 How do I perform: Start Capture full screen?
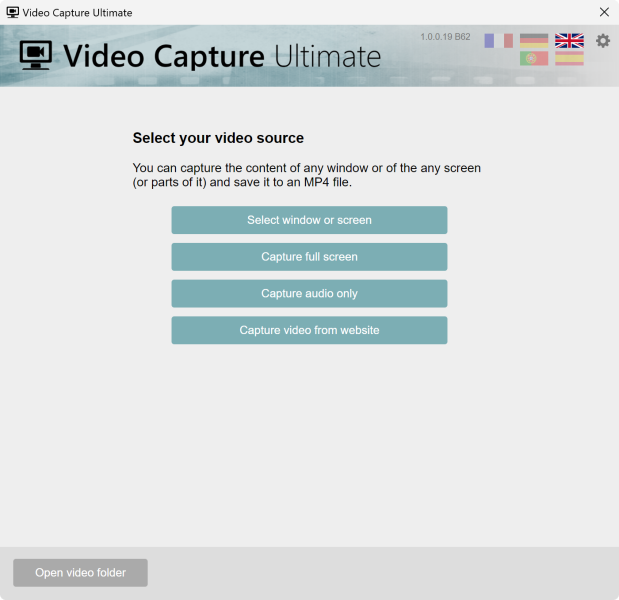(309, 257)
